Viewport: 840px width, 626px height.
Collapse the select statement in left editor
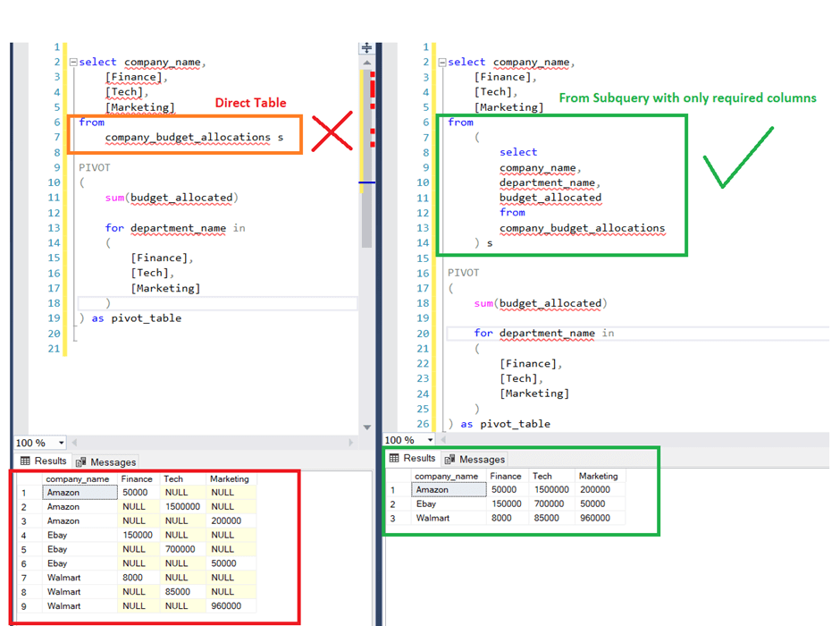72,62
